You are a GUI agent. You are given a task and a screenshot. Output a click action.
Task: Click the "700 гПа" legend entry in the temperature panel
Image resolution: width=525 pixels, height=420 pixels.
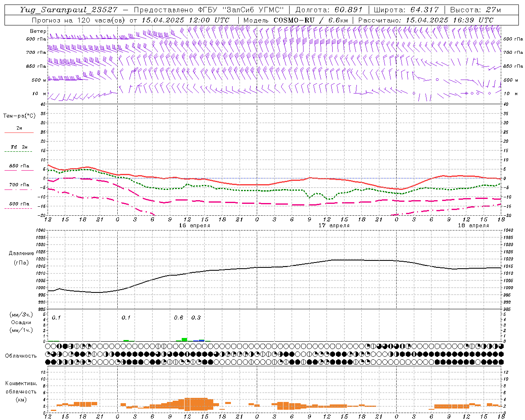tap(19, 185)
